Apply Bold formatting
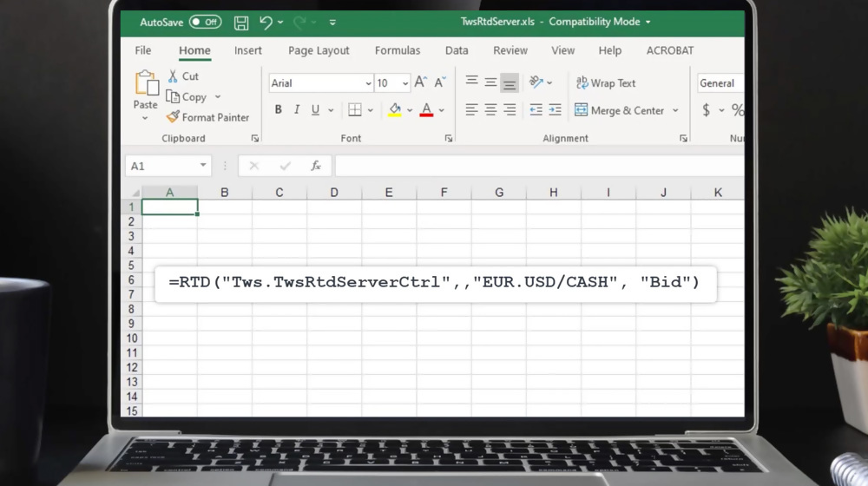The width and height of the screenshot is (868, 486). pos(278,110)
